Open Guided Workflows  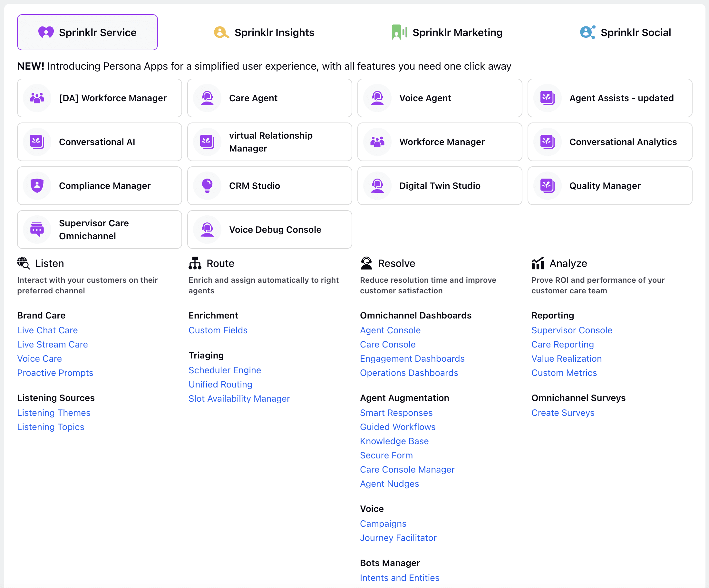tap(398, 427)
